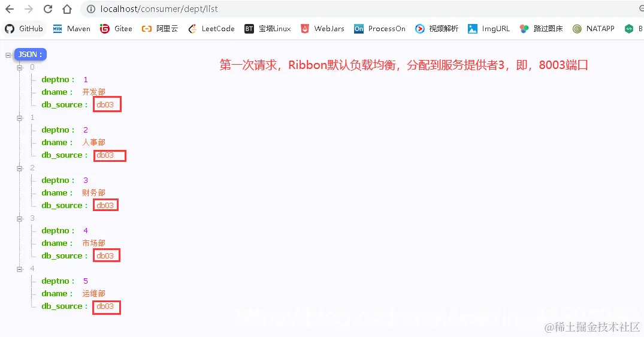644x337 pixels.
Task: Open the browser home page icon
Action: coord(67,9)
